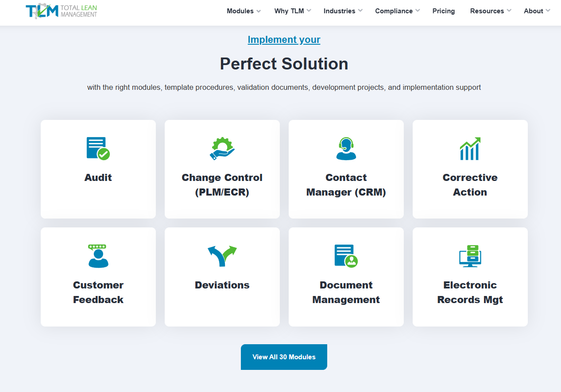
Task: Click the Document Management file user icon
Action: click(x=346, y=256)
